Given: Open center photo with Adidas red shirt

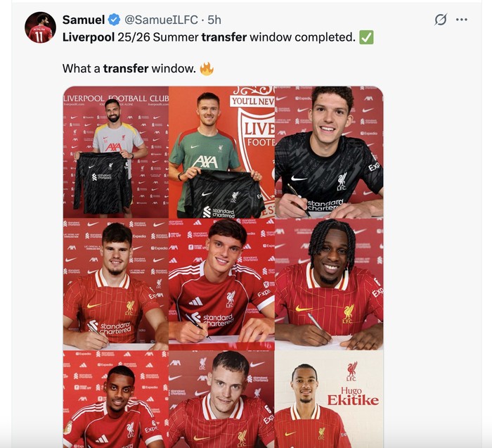Looking at the screenshot, I should pyautogui.click(x=221, y=284).
